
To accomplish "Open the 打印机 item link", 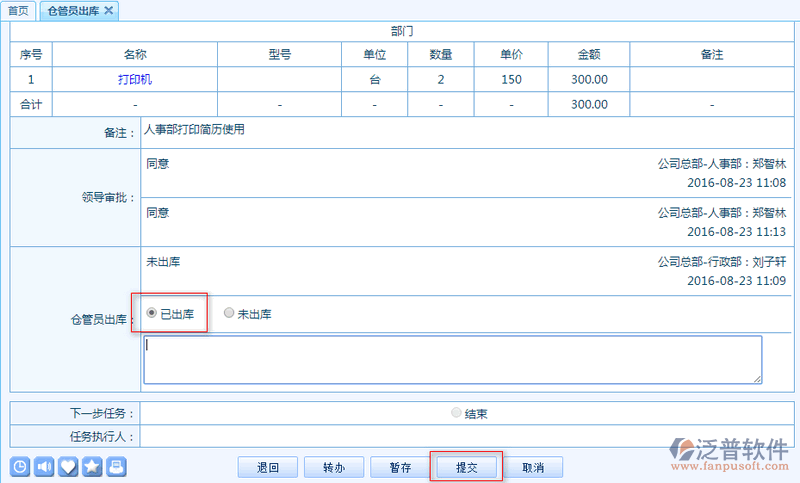I will [135, 80].
